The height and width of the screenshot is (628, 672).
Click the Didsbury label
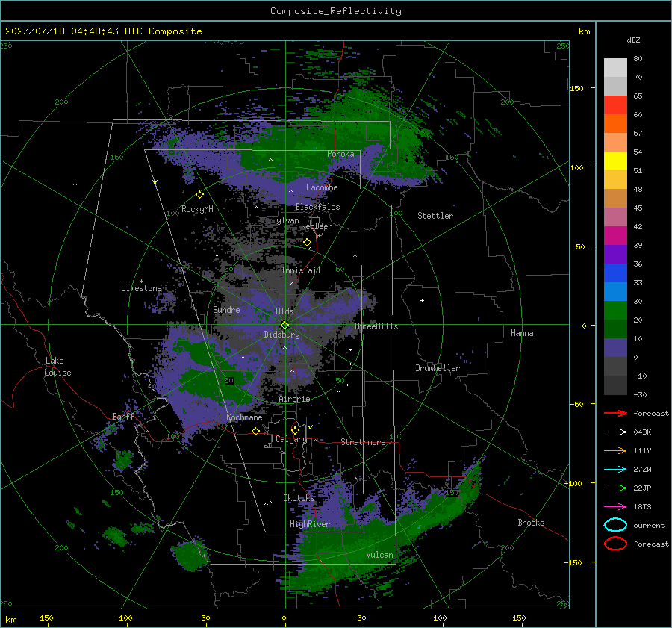click(x=282, y=335)
